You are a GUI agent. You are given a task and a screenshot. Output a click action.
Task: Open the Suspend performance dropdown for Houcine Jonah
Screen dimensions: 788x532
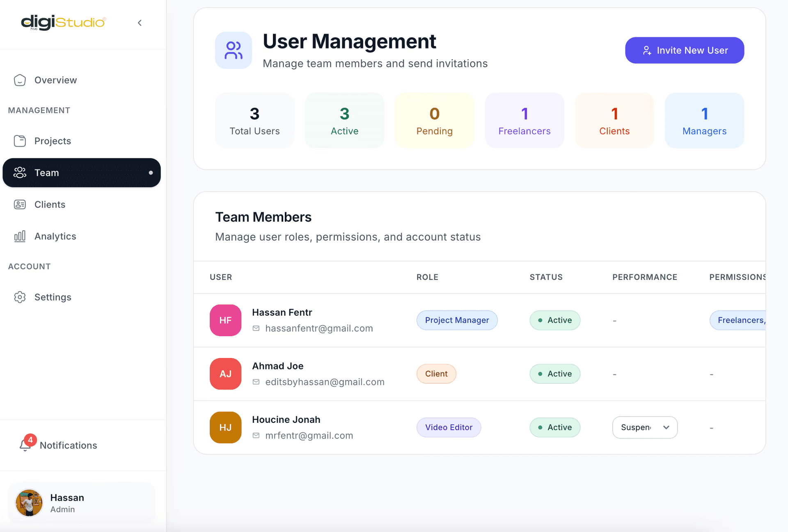tap(644, 427)
